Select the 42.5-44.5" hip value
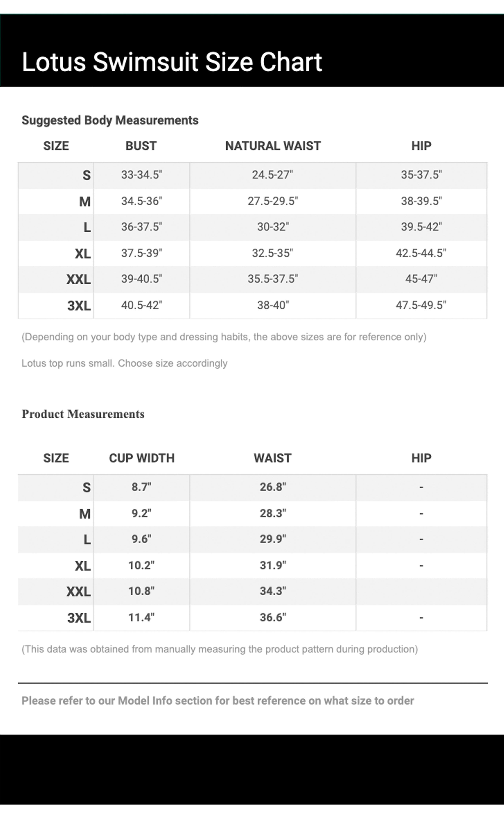 coord(421,253)
